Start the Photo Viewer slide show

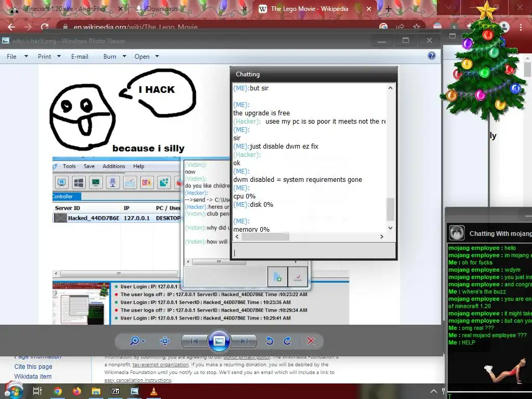click(219, 341)
